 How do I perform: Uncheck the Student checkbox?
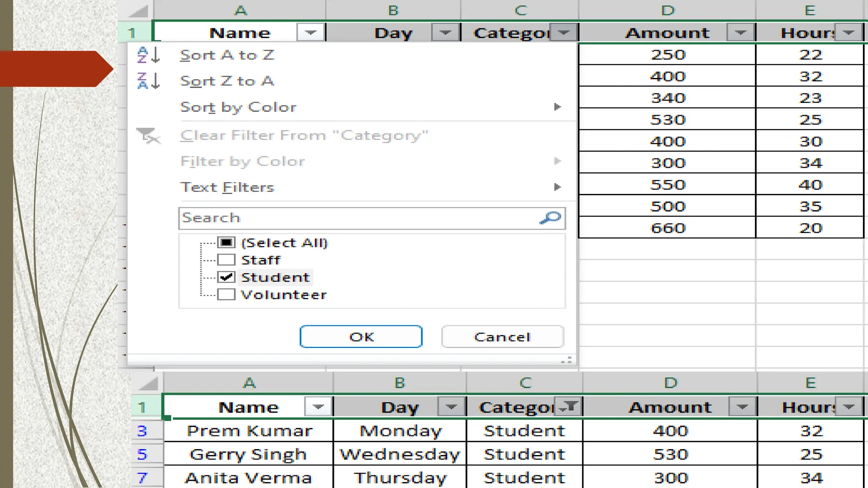click(226, 277)
